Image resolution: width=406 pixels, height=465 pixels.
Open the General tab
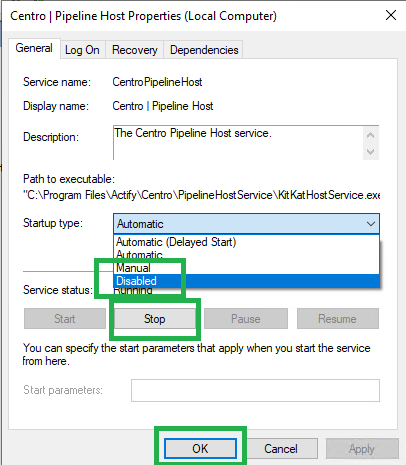34,49
